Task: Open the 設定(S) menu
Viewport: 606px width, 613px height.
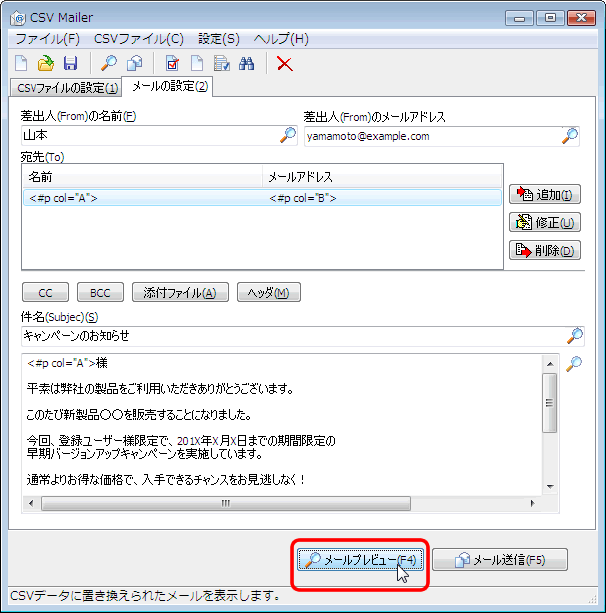Action: (x=218, y=39)
